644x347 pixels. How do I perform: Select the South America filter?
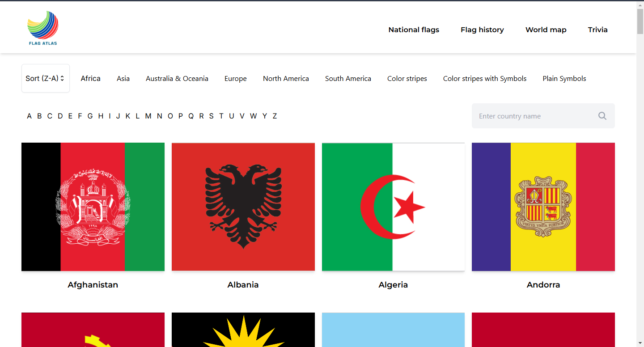(x=348, y=78)
